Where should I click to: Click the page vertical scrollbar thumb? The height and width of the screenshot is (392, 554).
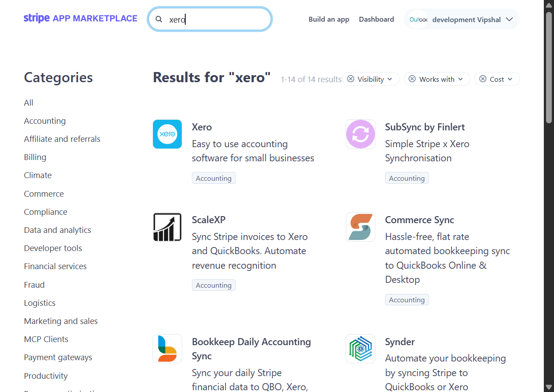tap(549, 67)
